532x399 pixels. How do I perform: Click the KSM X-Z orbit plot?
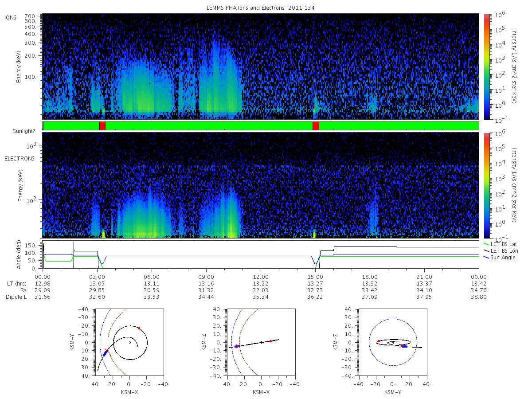261,342
